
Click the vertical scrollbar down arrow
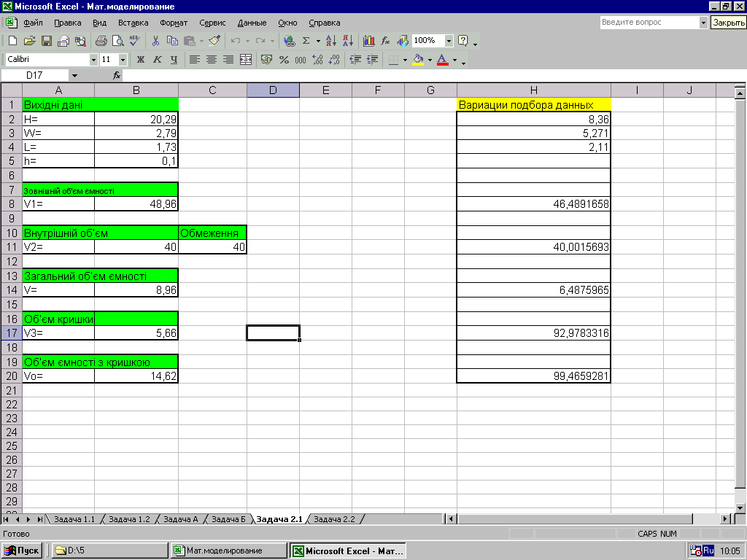(740, 508)
